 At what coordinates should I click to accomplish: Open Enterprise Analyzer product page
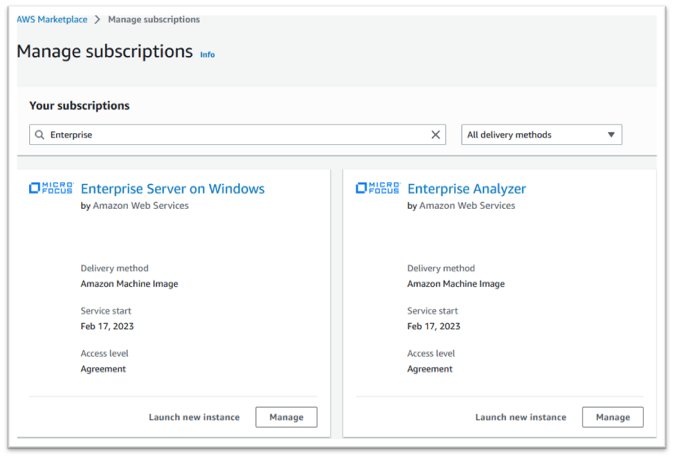pyautogui.click(x=466, y=188)
